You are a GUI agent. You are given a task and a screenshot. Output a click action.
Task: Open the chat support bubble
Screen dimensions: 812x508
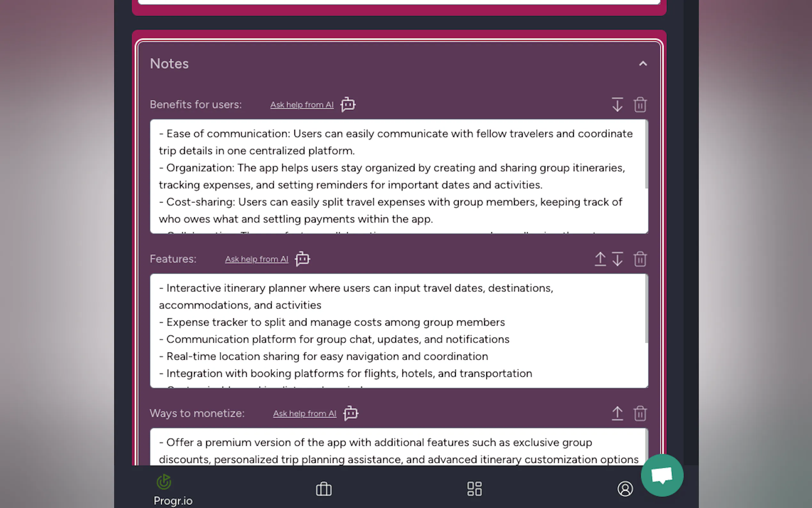pyautogui.click(x=662, y=475)
